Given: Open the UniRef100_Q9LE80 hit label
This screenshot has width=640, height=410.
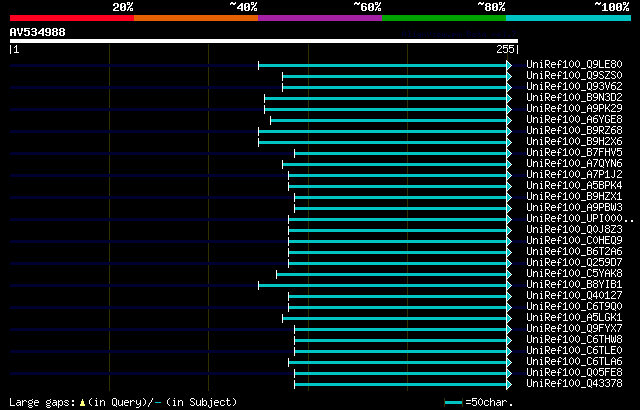Looking at the screenshot, I should pyautogui.click(x=574, y=64).
